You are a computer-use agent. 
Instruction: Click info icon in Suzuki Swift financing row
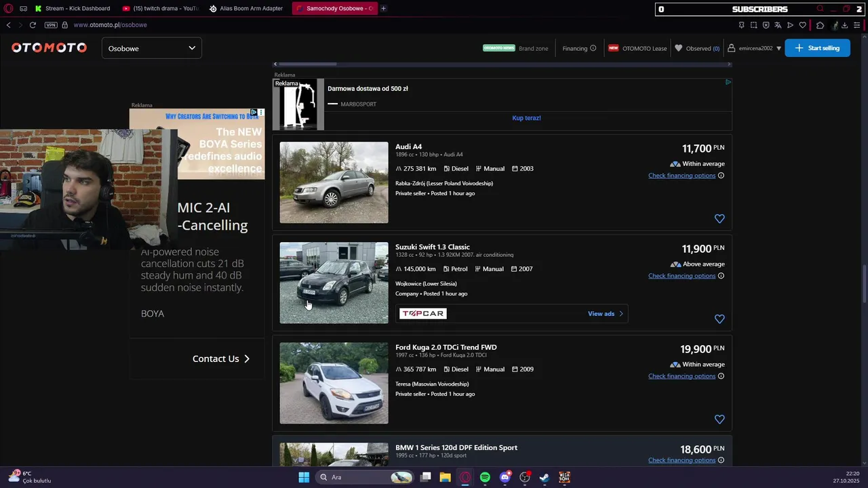coord(721,276)
